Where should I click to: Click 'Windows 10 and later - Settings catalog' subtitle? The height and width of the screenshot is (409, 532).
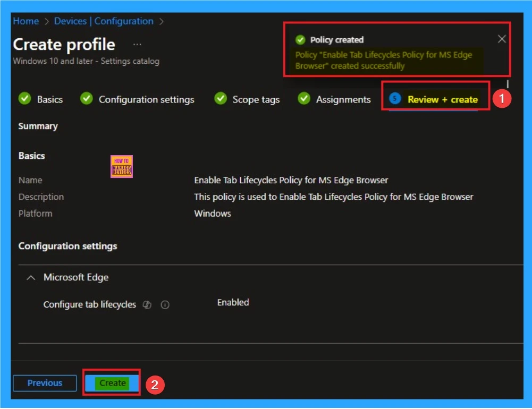86,61
